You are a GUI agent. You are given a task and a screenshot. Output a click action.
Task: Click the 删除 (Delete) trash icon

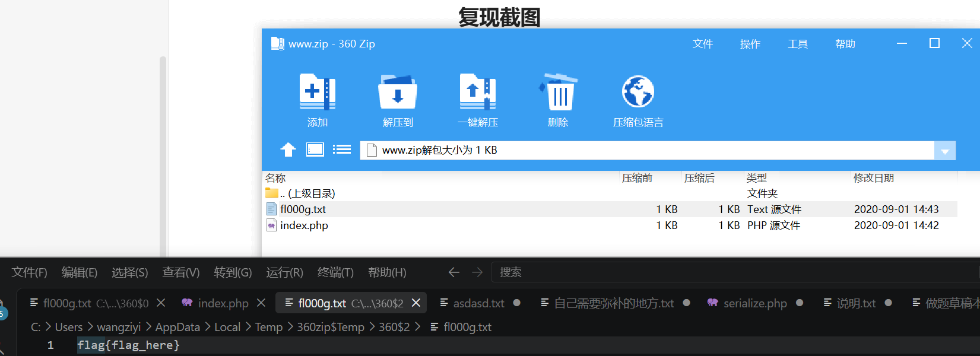coord(558,91)
